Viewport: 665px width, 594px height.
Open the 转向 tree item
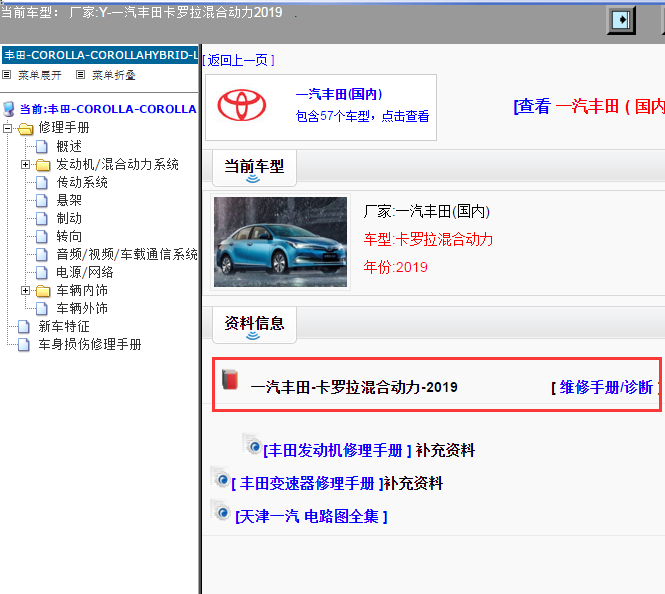(69, 237)
